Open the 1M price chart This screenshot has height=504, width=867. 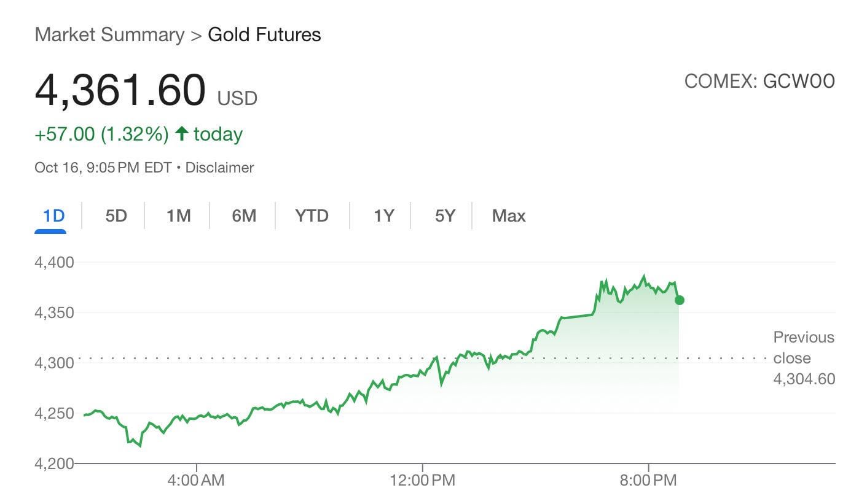tap(179, 215)
